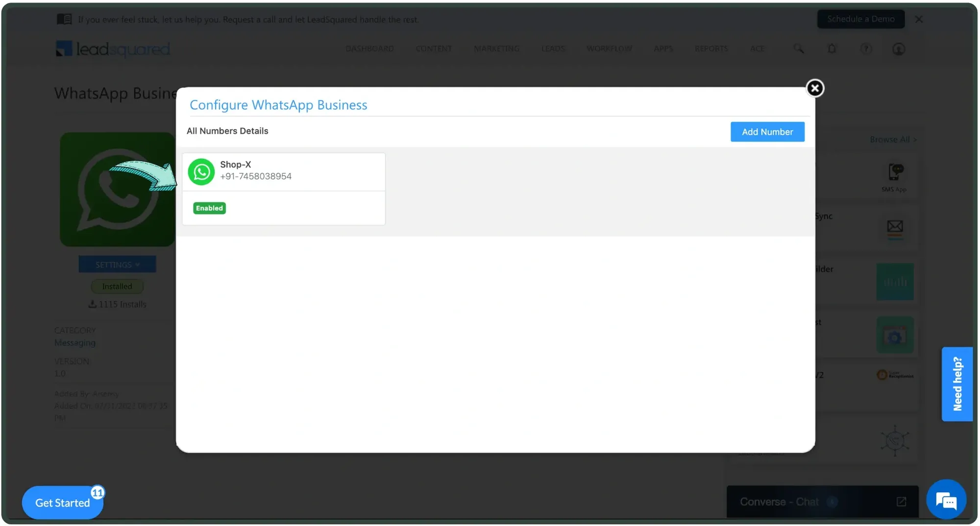Click the Add Number button
980x526 pixels.
click(767, 132)
